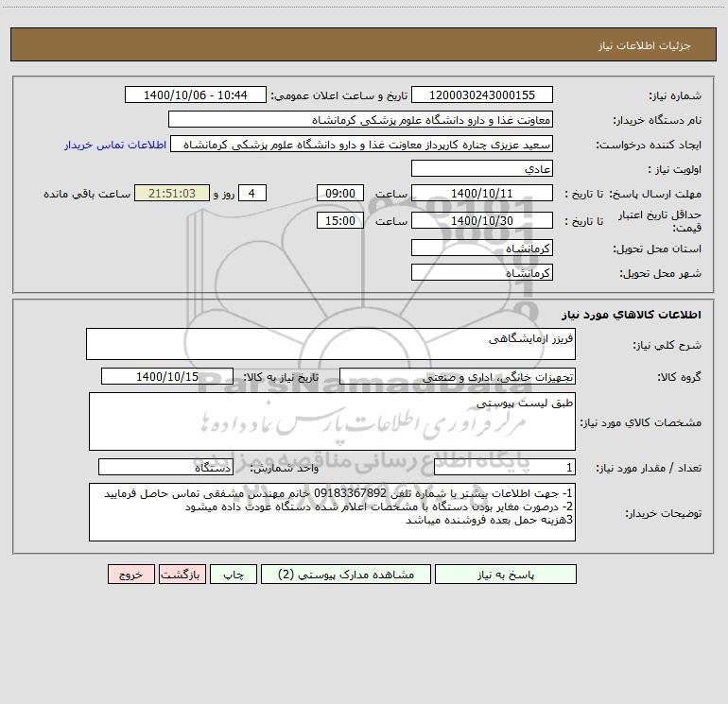Click the ایجاد کننده درخواست field
The image size is (728, 704).
pyautogui.click(x=362, y=144)
